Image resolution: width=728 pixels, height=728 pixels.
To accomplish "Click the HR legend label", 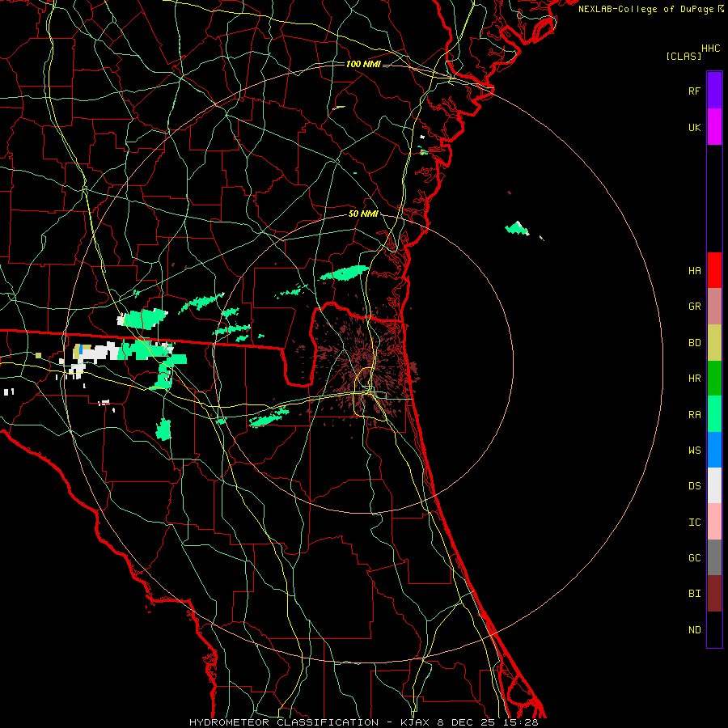I will point(694,378).
